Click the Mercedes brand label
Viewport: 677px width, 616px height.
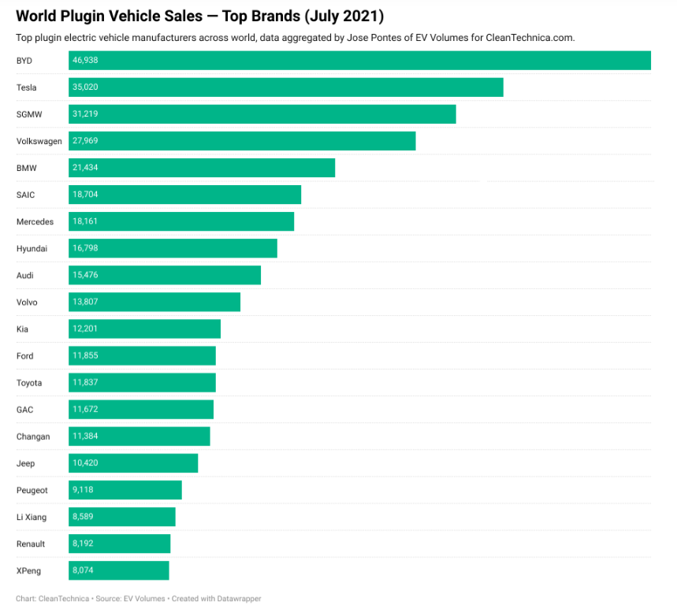click(x=35, y=222)
